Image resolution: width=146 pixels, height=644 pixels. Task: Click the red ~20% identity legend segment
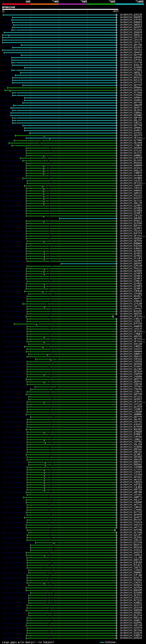coord(16,4)
